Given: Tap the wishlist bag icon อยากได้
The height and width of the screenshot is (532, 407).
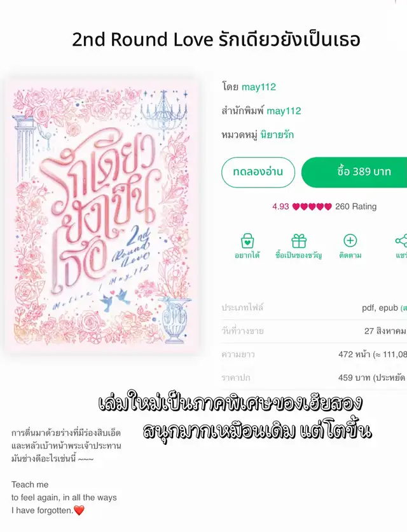Looking at the screenshot, I should pyautogui.click(x=247, y=241).
